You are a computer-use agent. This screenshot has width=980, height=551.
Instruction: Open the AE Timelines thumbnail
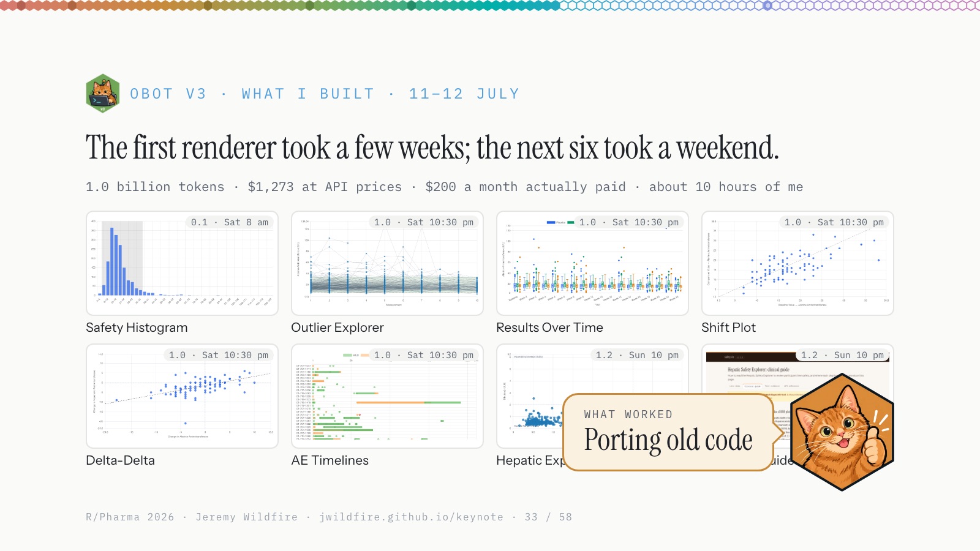(x=387, y=396)
